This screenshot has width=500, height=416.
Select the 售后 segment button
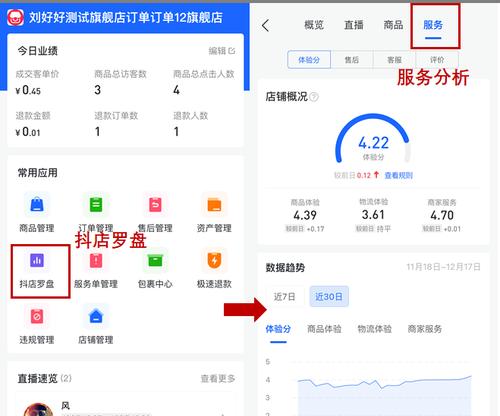coord(352,60)
